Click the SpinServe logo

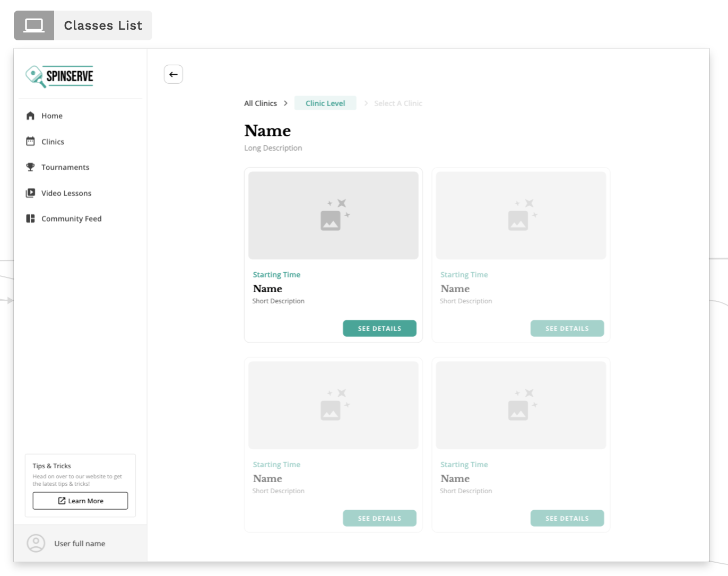click(59, 76)
